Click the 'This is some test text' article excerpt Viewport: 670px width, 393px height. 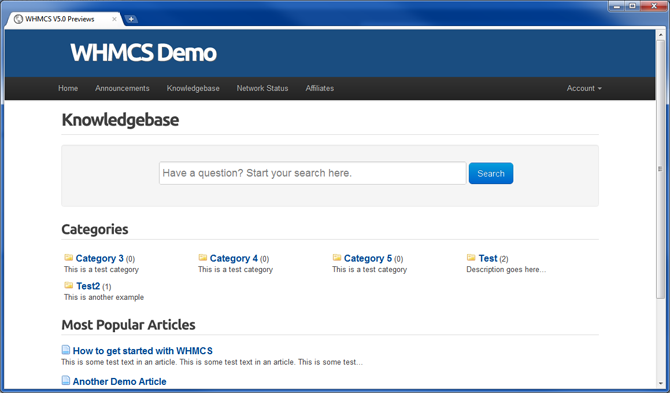point(212,362)
